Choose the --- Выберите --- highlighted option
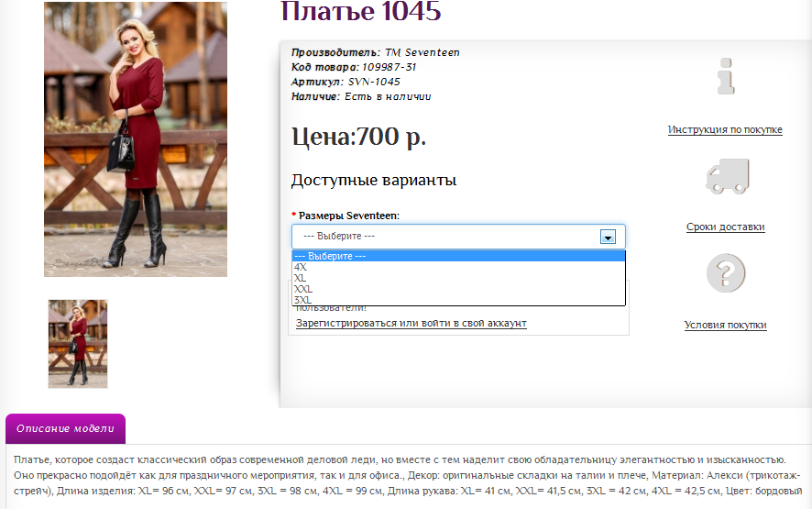Viewport: 812px width, 509px height. tap(458, 256)
